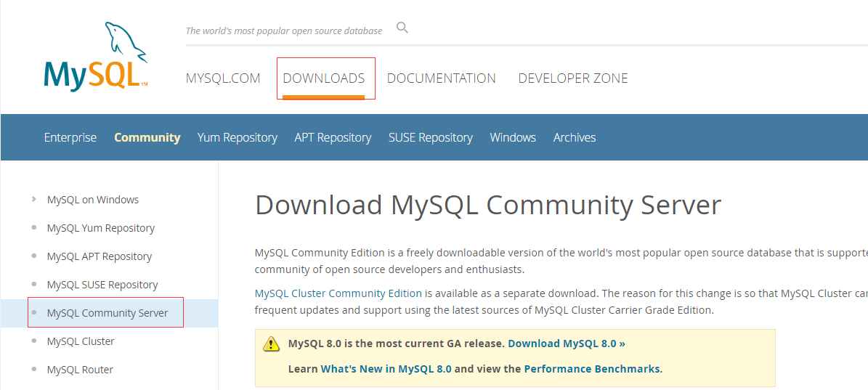
Task: Open the DOWNLOADS top navigation tab
Action: click(324, 78)
